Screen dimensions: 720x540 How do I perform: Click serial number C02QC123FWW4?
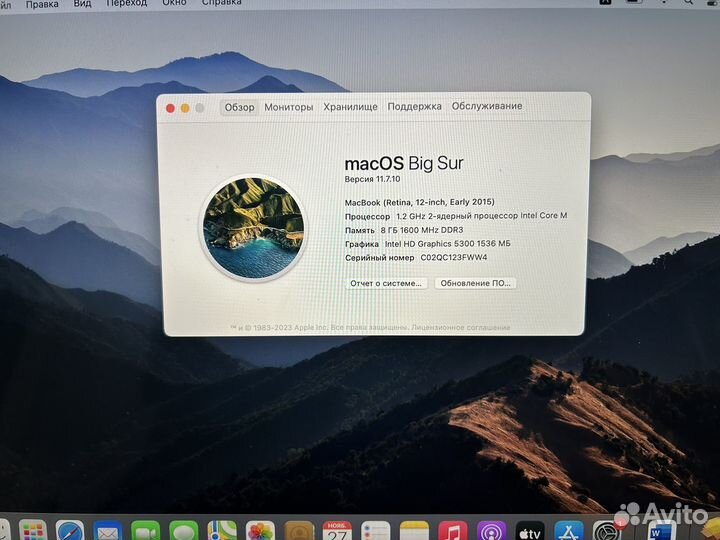click(x=454, y=258)
